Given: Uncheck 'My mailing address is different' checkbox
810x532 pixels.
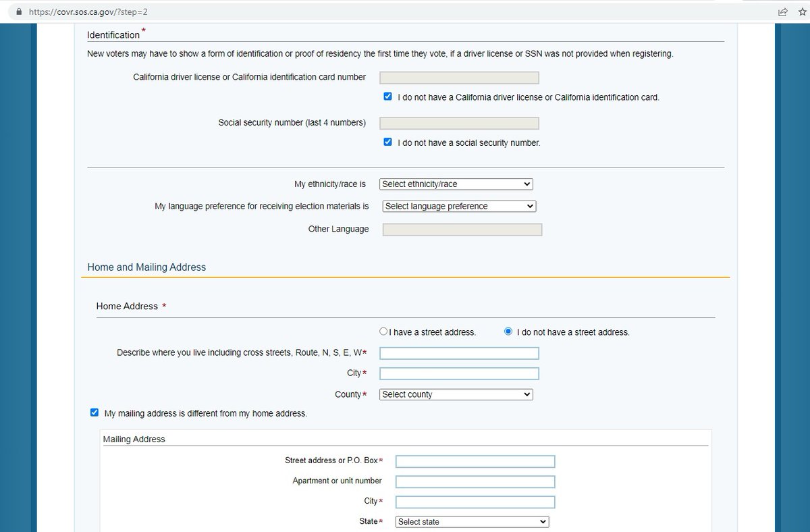Looking at the screenshot, I should click(x=94, y=413).
